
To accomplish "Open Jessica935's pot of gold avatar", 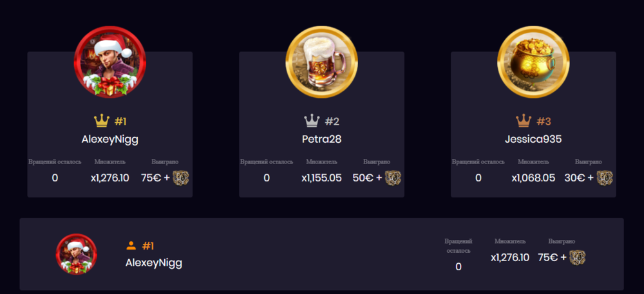I will tap(533, 62).
